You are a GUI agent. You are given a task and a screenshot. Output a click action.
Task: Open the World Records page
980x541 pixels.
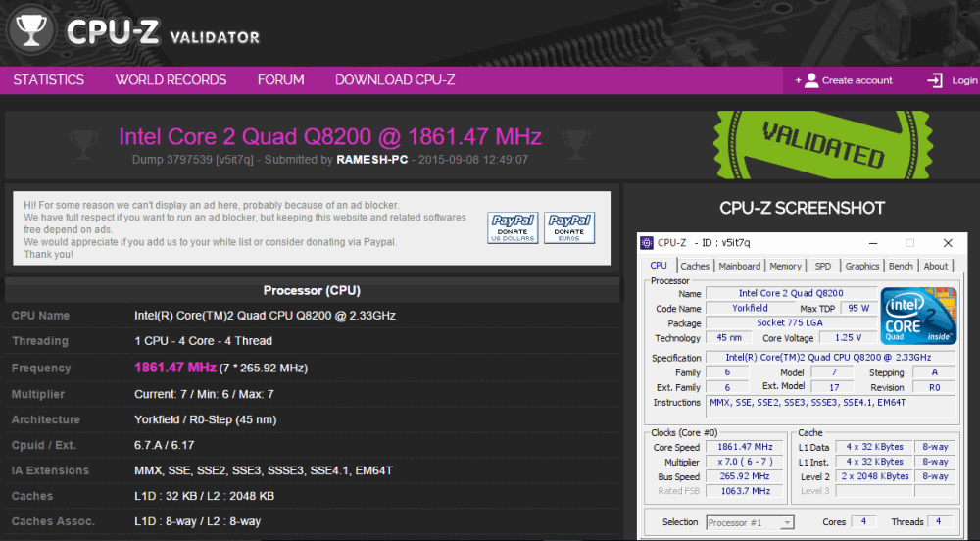tap(171, 80)
